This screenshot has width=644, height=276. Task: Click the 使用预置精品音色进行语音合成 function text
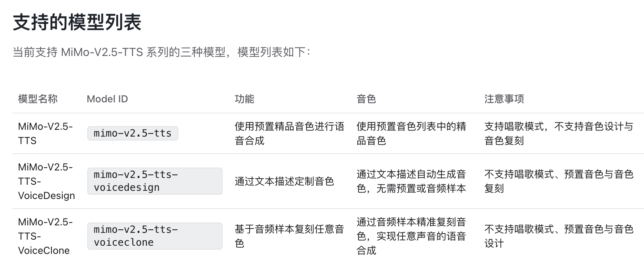pyautogui.click(x=289, y=133)
